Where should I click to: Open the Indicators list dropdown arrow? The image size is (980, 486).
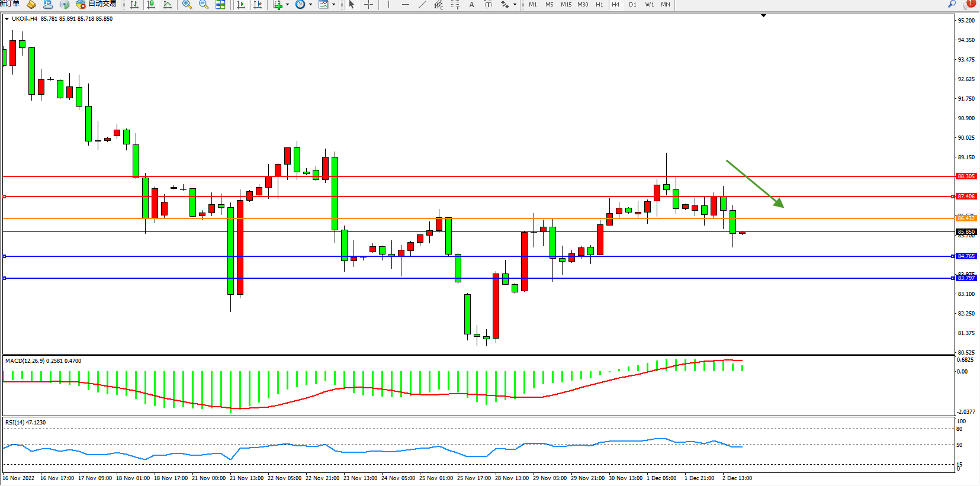[x=288, y=5]
